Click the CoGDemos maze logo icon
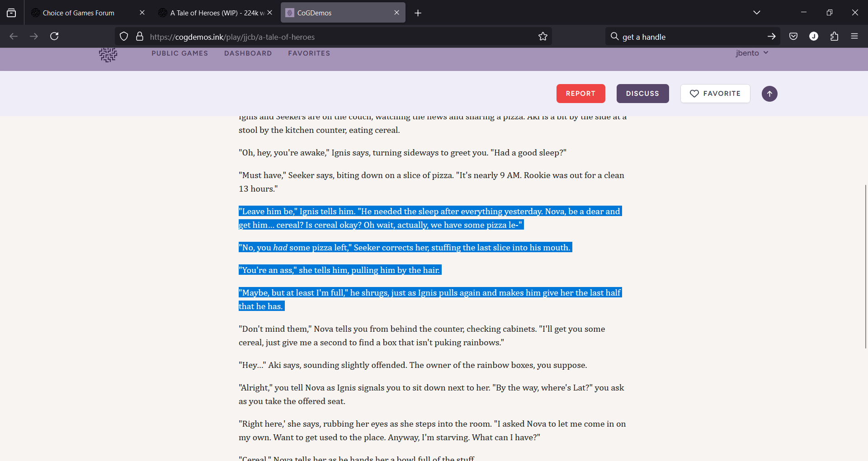Screen dimensions: 868x461 click(x=108, y=55)
